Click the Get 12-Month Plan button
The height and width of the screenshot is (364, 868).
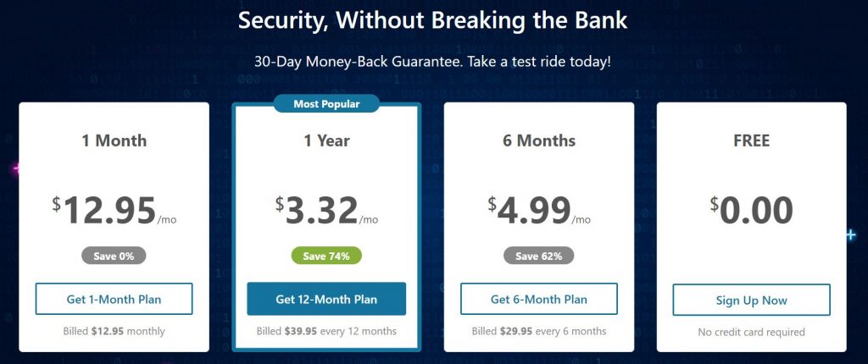click(x=326, y=300)
